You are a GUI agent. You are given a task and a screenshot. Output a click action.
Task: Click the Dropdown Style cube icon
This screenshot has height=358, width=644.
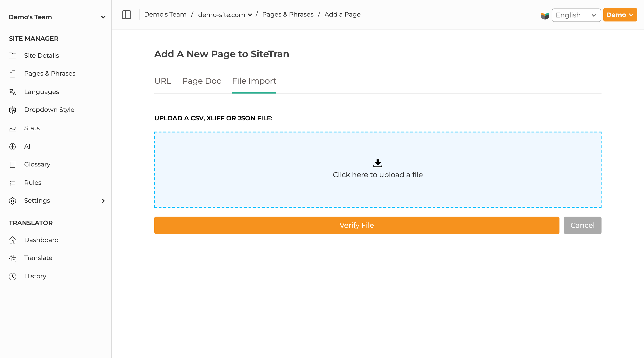point(13,110)
